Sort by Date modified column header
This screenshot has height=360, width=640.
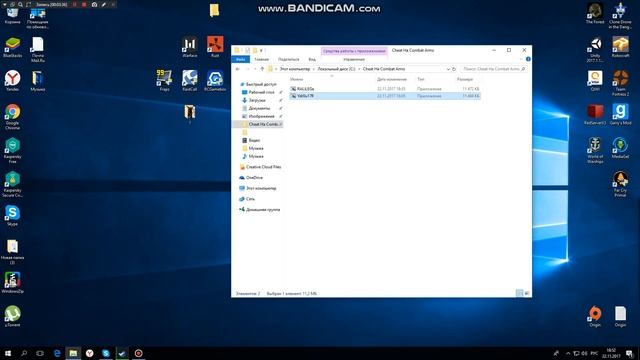click(392, 79)
